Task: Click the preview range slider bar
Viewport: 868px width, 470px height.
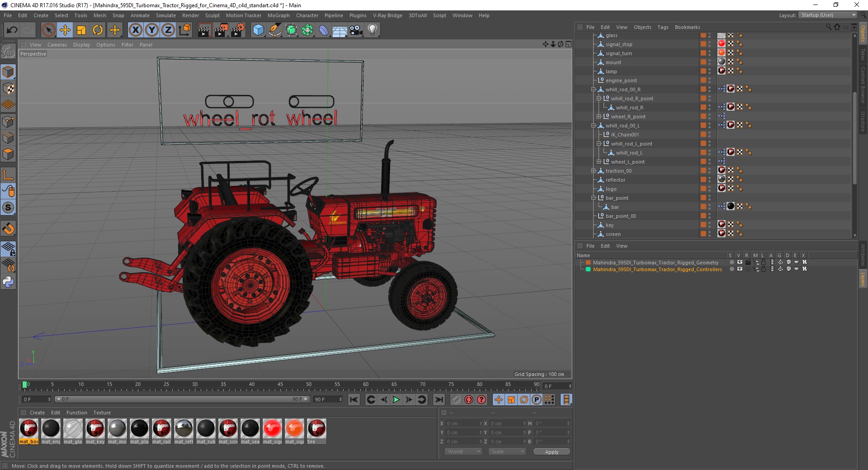Action: click(x=182, y=399)
